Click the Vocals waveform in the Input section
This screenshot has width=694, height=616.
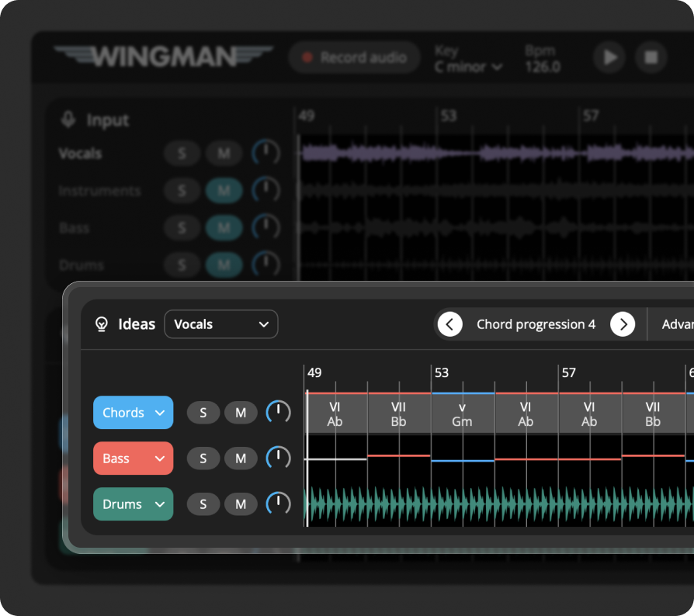(x=497, y=154)
